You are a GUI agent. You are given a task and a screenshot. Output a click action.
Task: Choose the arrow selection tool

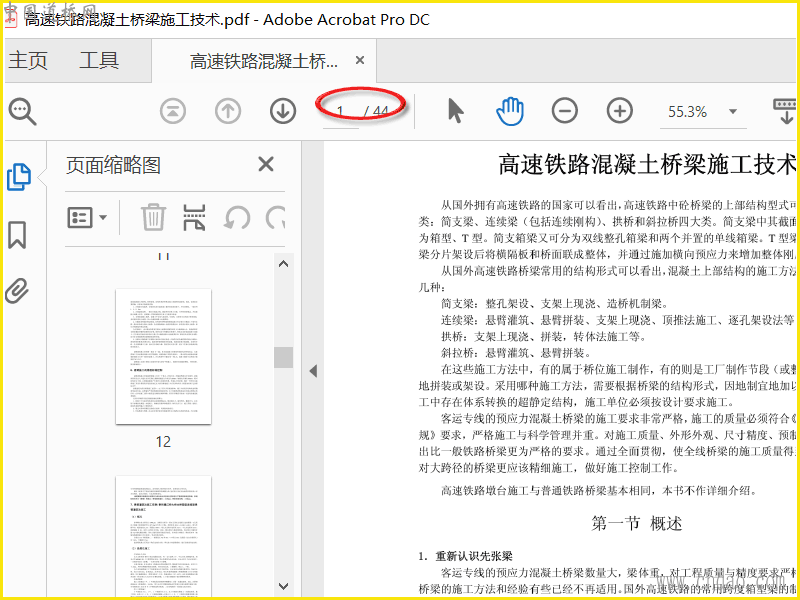pyautogui.click(x=455, y=111)
